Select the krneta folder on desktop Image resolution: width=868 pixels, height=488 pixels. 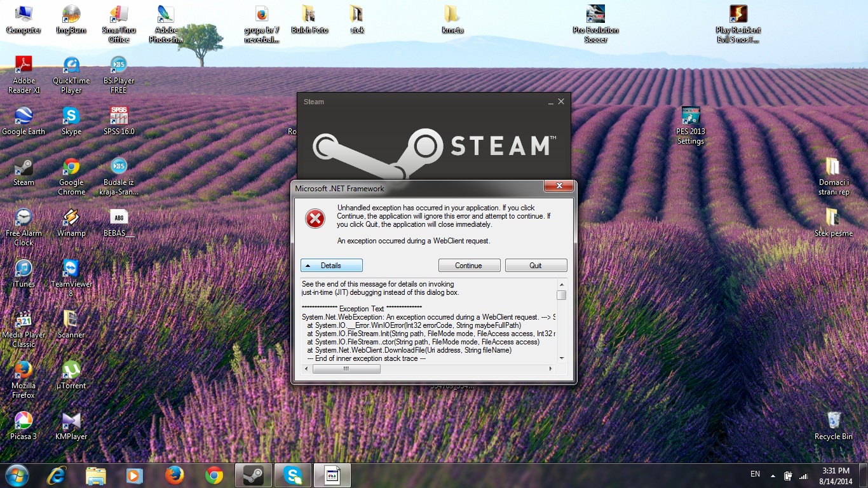[452, 20]
